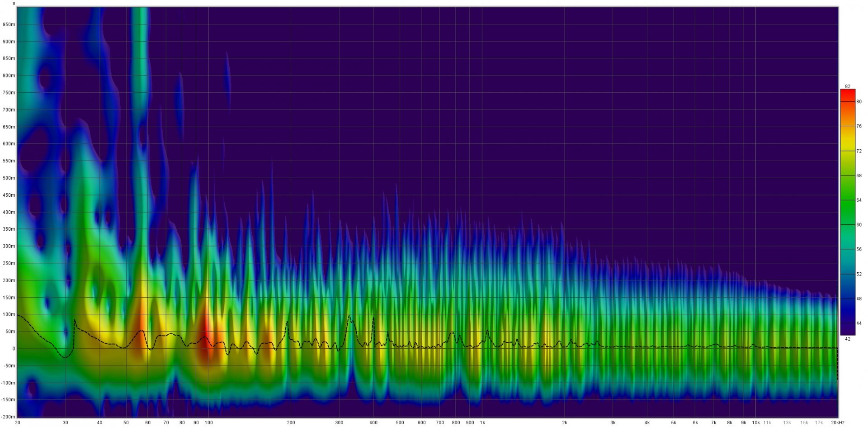
Task: Click the 20kHz label on frequency axis
Action: [x=837, y=423]
